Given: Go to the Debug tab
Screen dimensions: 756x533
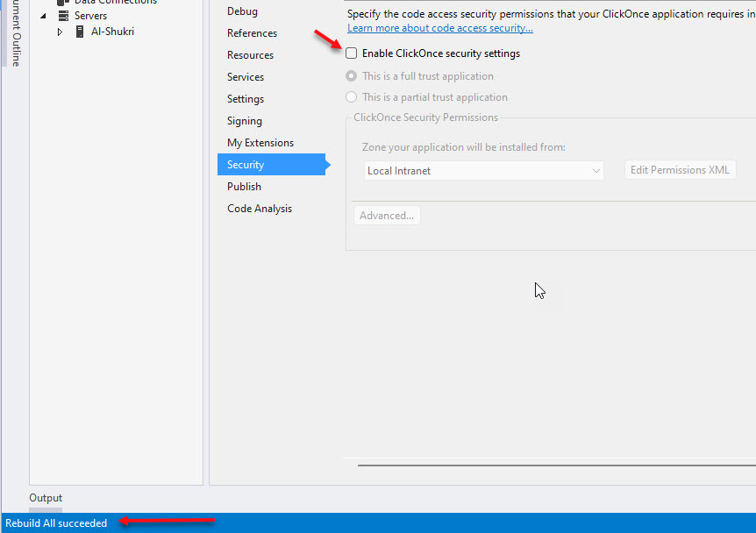Looking at the screenshot, I should [242, 11].
